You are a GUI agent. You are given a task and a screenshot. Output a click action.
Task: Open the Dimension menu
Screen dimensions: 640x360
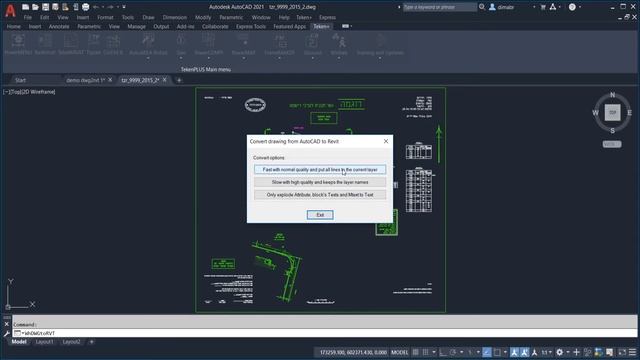175,17
